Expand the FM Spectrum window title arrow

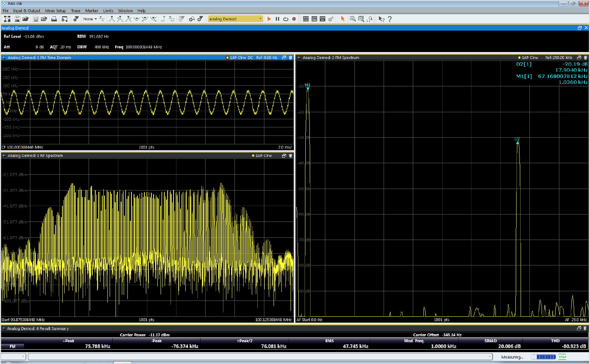(x=299, y=58)
